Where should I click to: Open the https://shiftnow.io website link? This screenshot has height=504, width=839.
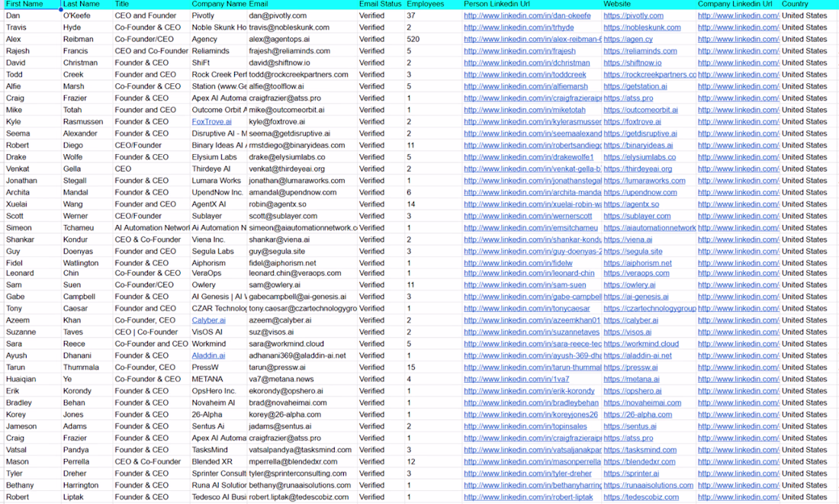tap(632, 63)
